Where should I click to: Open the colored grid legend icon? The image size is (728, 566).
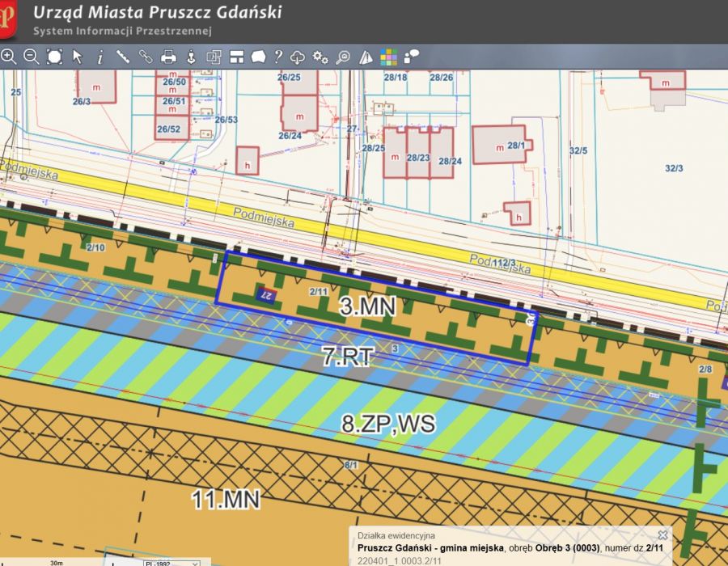[389, 57]
